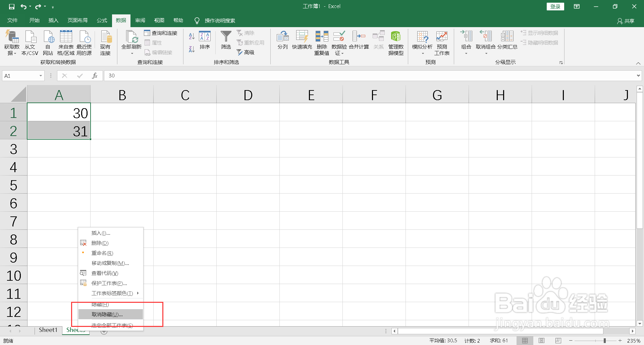
Task: Sort descending Z to A
Action: click(192, 49)
